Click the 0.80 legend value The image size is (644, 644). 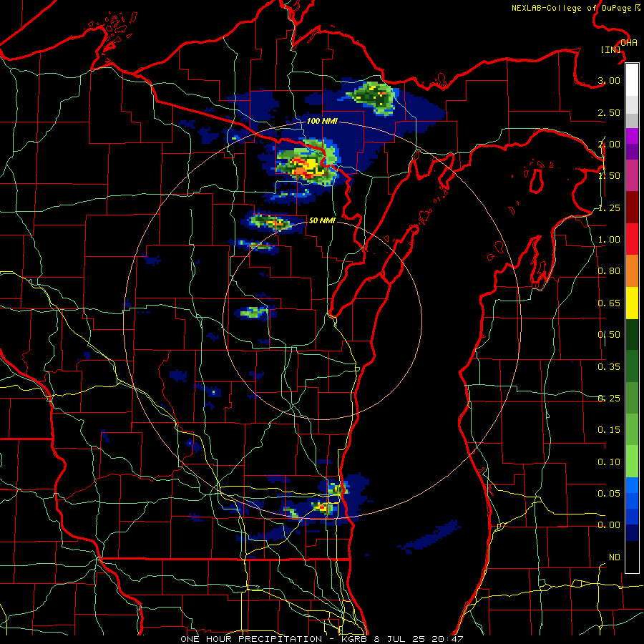point(609,271)
